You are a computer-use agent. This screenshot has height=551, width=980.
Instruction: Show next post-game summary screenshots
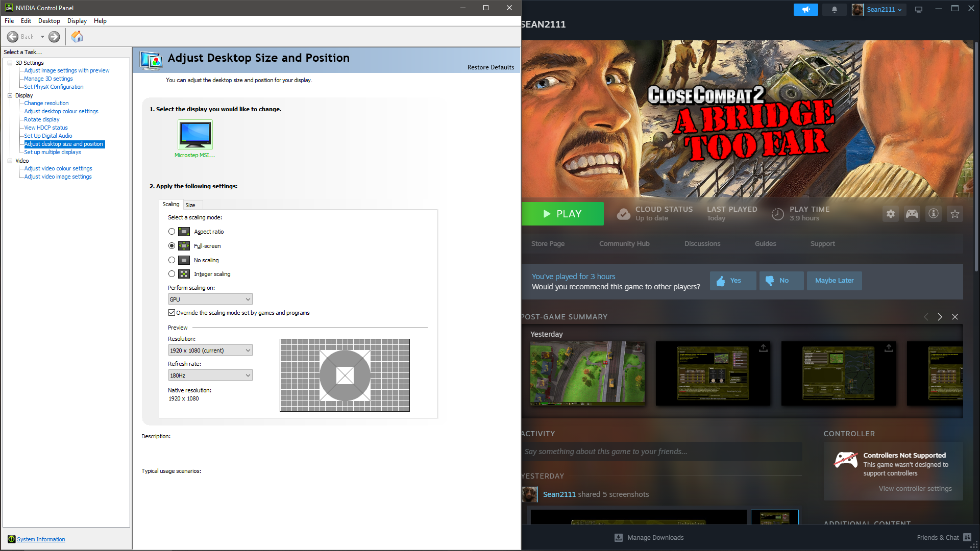click(x=940, y=317)
